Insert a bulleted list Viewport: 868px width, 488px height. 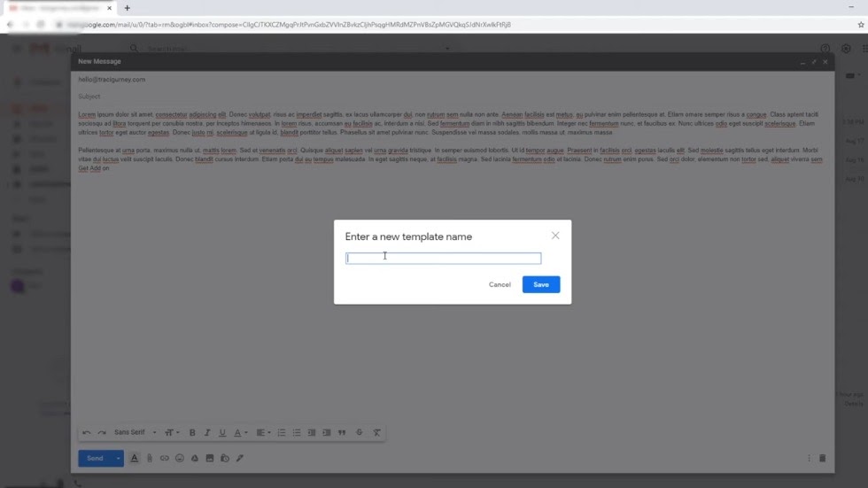(296, 433)
